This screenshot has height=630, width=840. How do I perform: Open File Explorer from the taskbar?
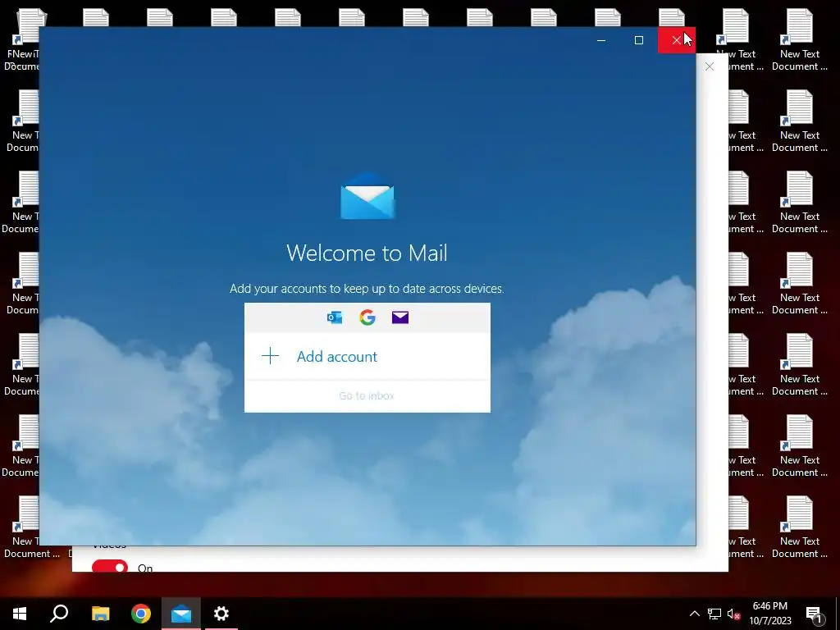(x=101, y=614)
